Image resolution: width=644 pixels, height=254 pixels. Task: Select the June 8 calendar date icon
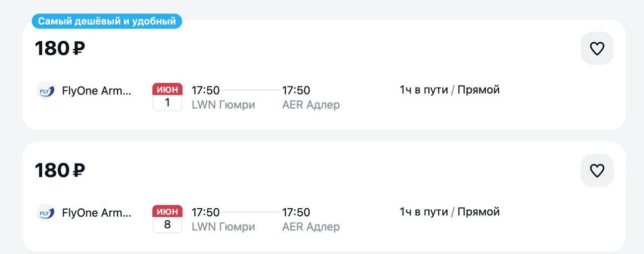[x=167, y=219]
